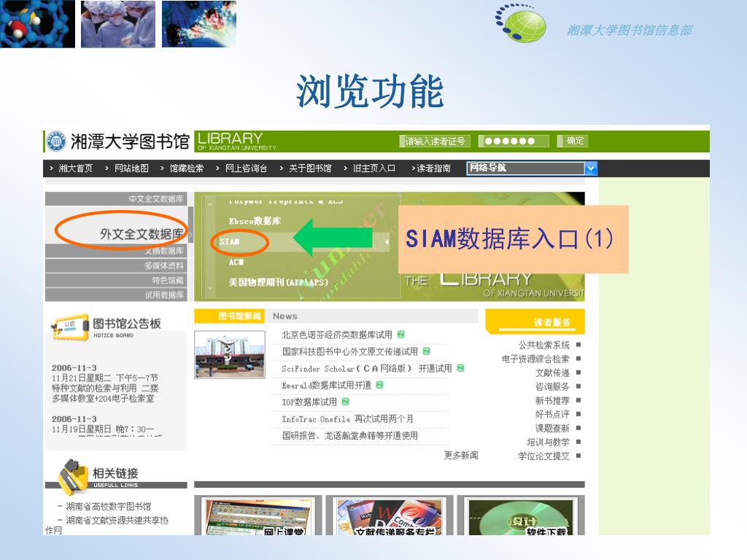This screenshot has height=560, width=747.
Task: Open 好书点评 reader service
Action: point(553,414)
